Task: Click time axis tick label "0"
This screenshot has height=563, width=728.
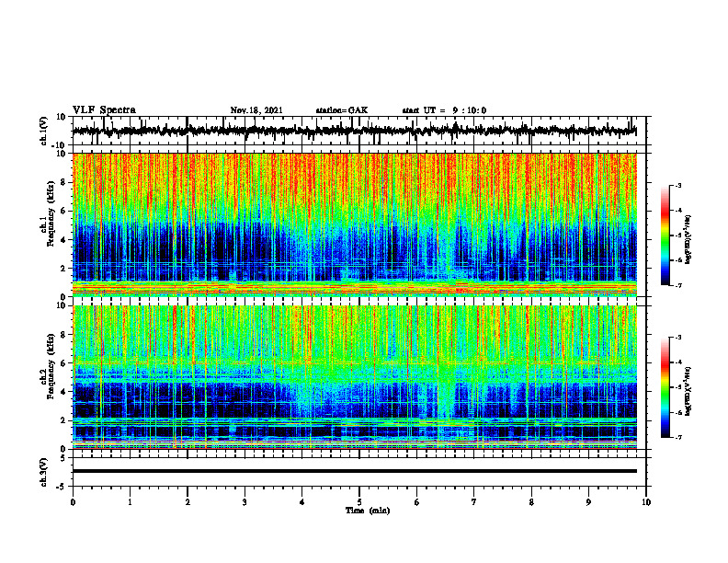Action: point(73,502)
